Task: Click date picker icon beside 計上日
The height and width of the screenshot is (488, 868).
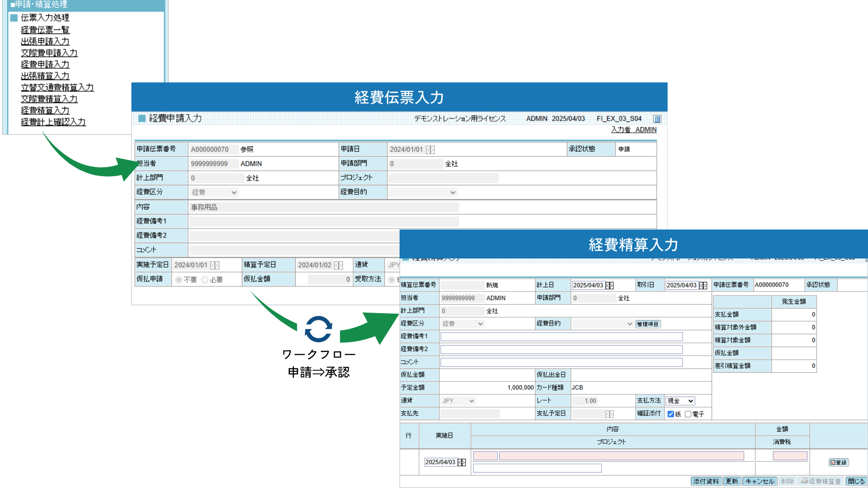Action: coord(610,286)
